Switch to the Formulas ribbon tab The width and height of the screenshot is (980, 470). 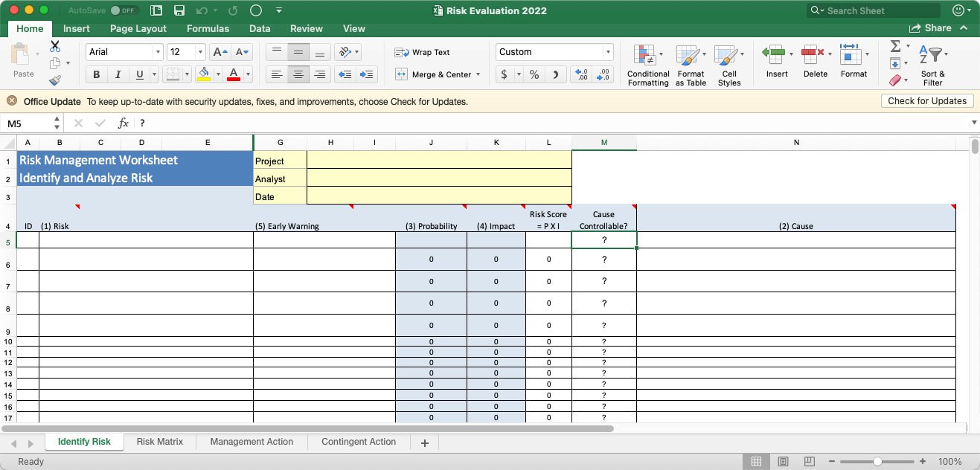click(208, 28)
